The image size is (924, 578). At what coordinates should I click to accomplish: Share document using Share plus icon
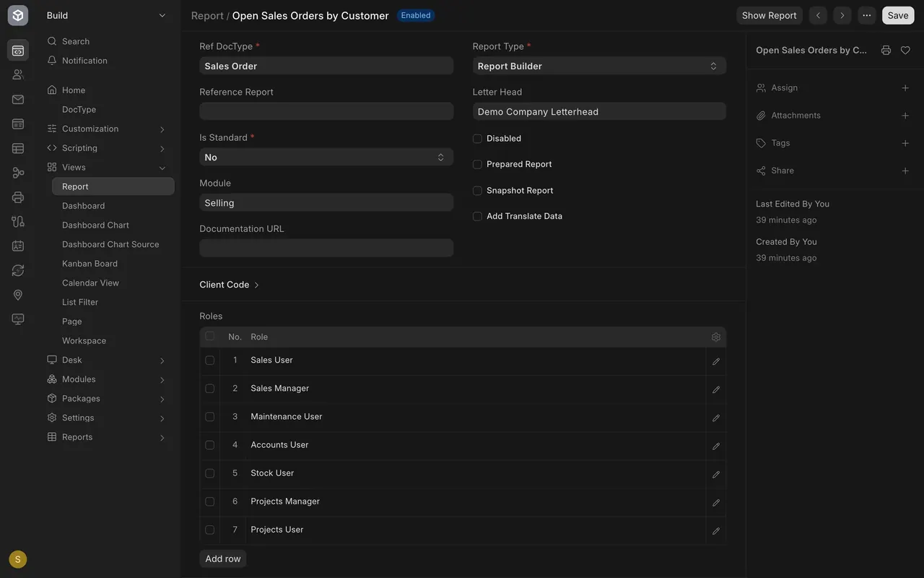coord(905,171)
